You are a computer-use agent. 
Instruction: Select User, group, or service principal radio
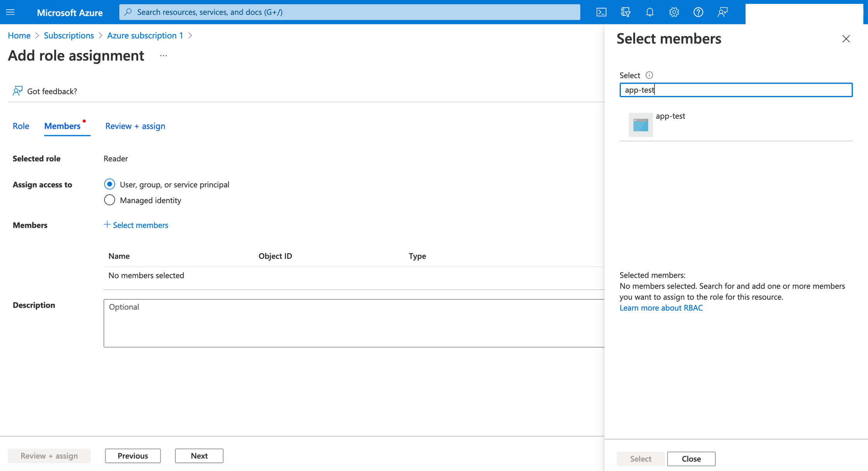pos(110,184)
